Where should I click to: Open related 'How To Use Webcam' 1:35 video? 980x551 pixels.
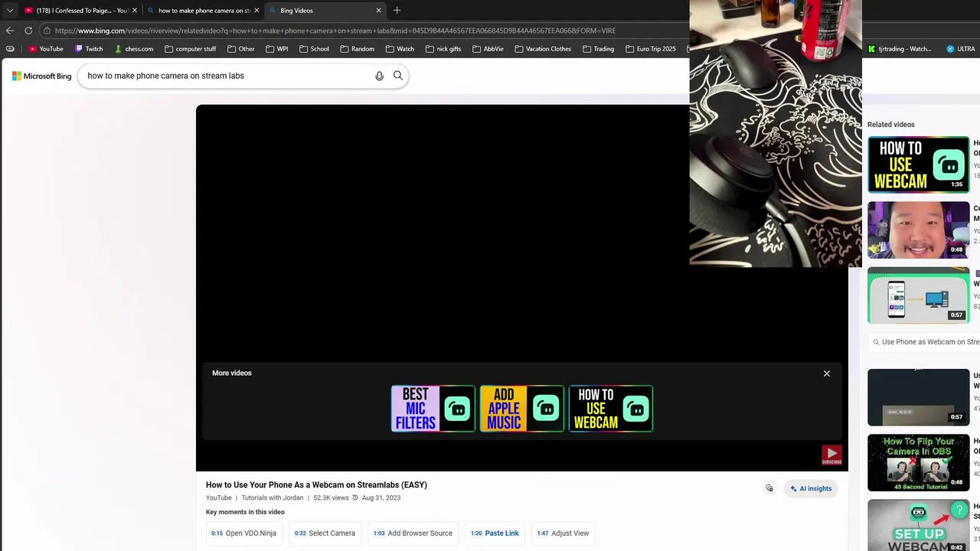click(x=919, y=165)
